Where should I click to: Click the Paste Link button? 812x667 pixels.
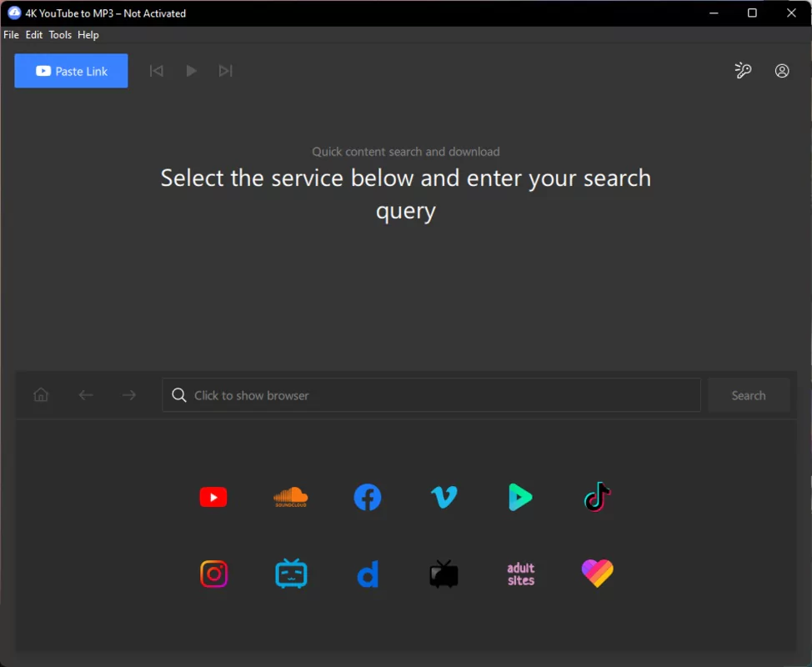point(71,71)
